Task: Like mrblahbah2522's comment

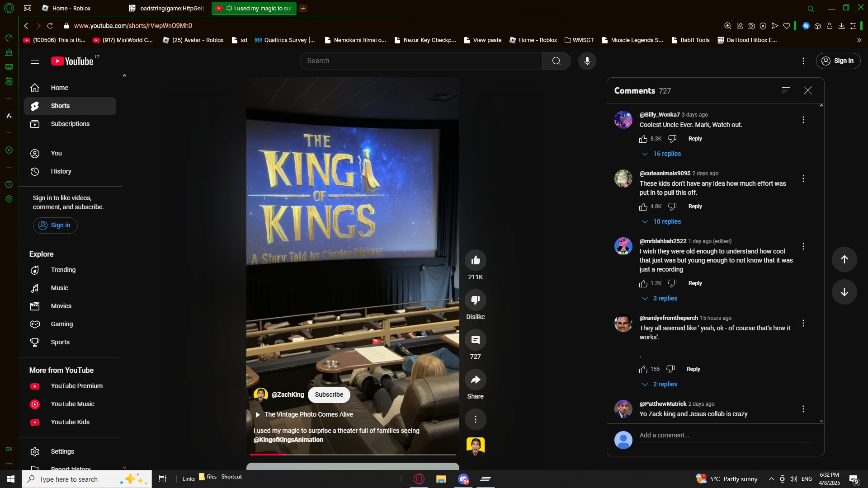Action: click(643, 284)
